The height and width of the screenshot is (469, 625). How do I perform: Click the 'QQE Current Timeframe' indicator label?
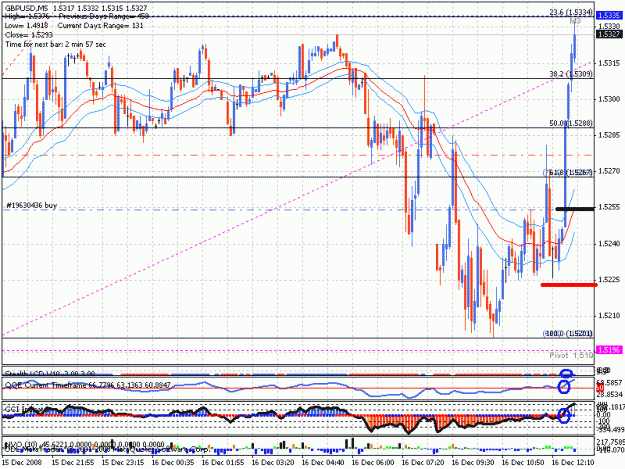tap(88, 385)
